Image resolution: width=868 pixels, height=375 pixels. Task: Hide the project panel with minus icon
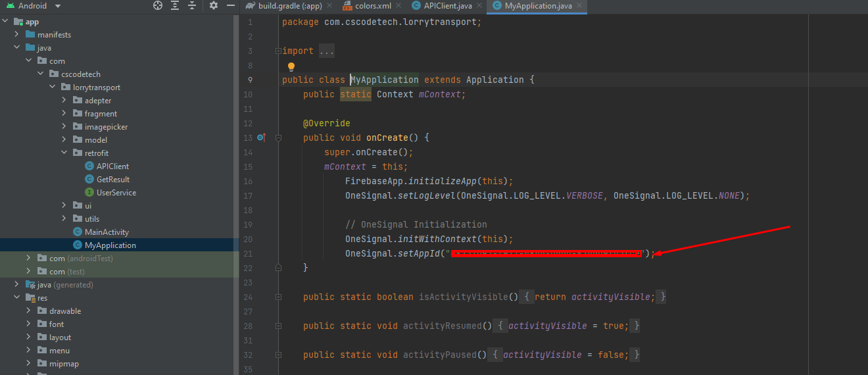point(231,6)
